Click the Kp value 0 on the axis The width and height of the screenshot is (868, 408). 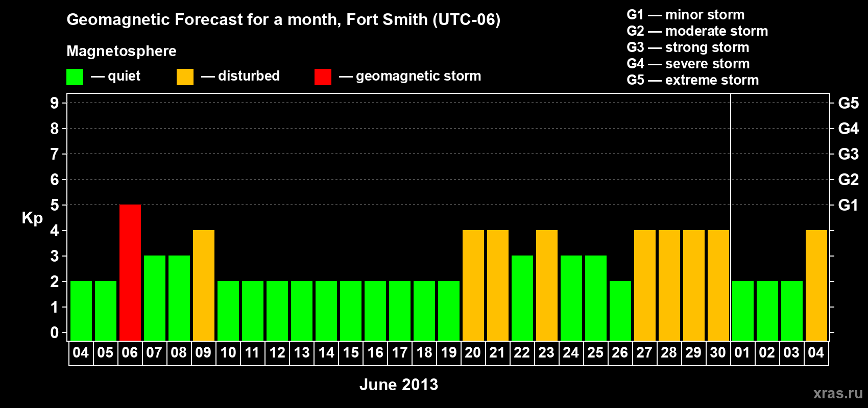pos(55,333)
